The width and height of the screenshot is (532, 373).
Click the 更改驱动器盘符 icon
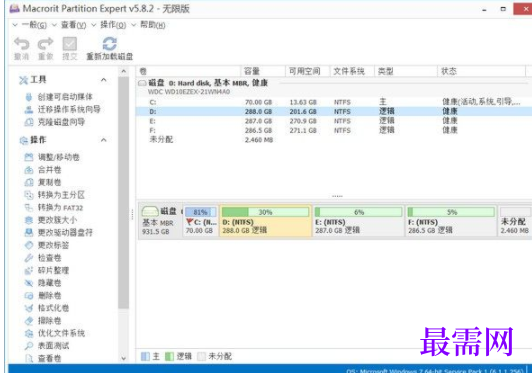[x=29, y=232]
